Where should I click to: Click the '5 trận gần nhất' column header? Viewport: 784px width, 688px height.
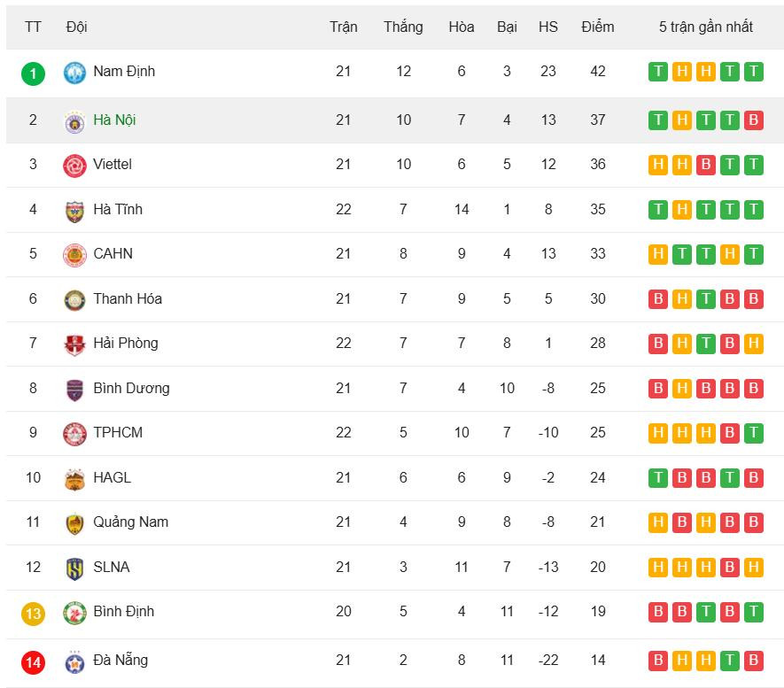click(x=705, y=27)
